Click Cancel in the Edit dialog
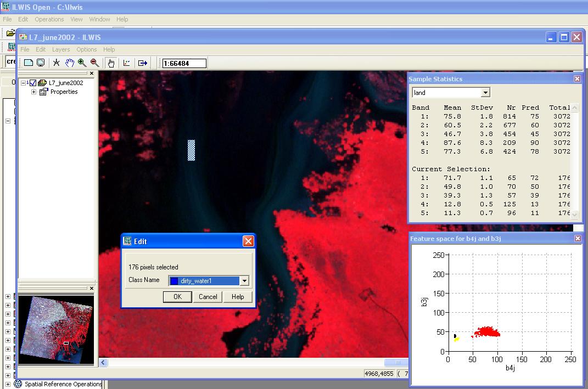This screenshot has height=389, width=588. coord(208,297)
